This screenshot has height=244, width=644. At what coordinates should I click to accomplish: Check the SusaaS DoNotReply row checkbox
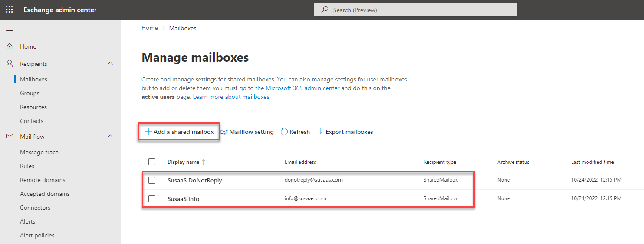point(152,180)
